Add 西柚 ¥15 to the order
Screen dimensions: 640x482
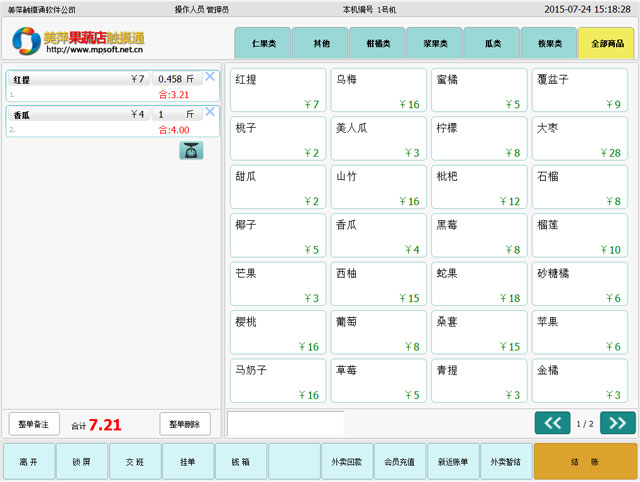[x=378, y=284]
